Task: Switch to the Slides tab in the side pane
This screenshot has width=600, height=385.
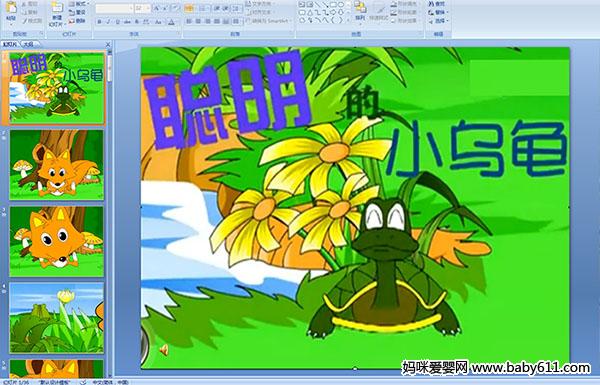Action: (10, 44)
